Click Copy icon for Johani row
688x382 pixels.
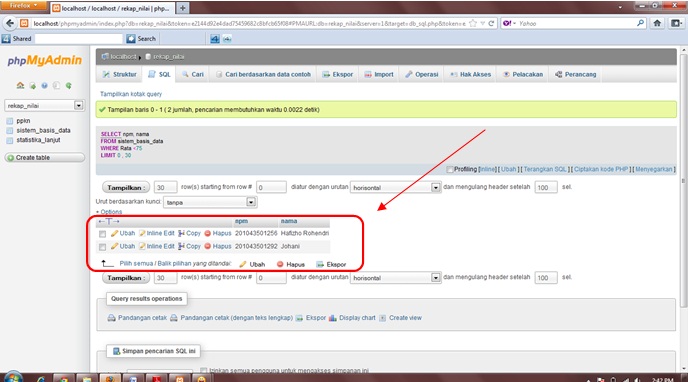click(x=181, y=246)
